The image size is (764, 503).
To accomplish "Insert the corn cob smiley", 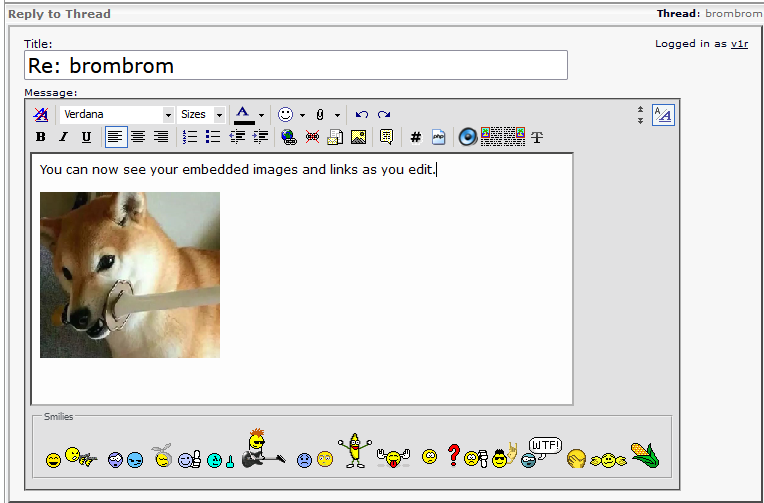I will click(645, 455).
